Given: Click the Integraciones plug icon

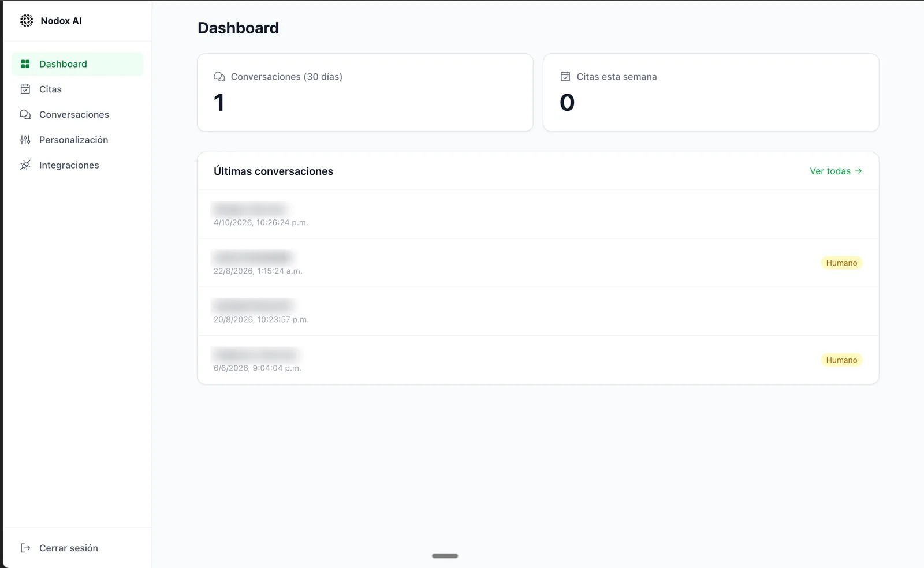Looking at the screenshot, I should [25, 165].
